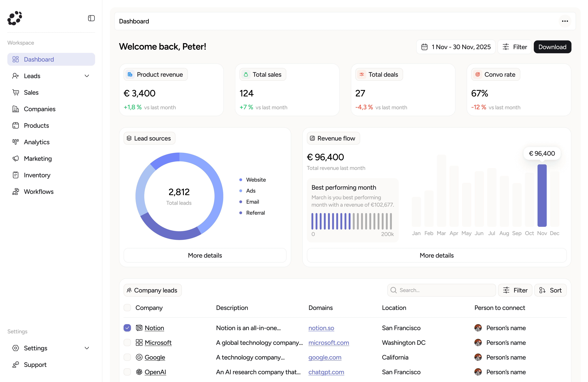Go to Products in sidebar
Image resolution: width=588 pixels, height=382 pixels.
point(36,125)
